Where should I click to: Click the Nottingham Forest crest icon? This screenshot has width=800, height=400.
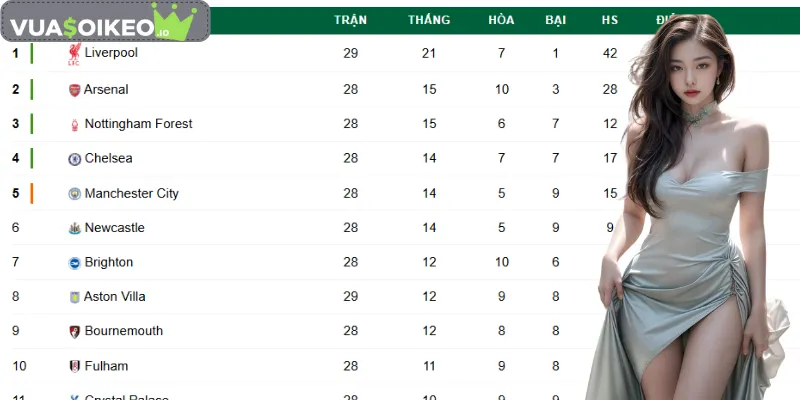click(x=74, y=125)
